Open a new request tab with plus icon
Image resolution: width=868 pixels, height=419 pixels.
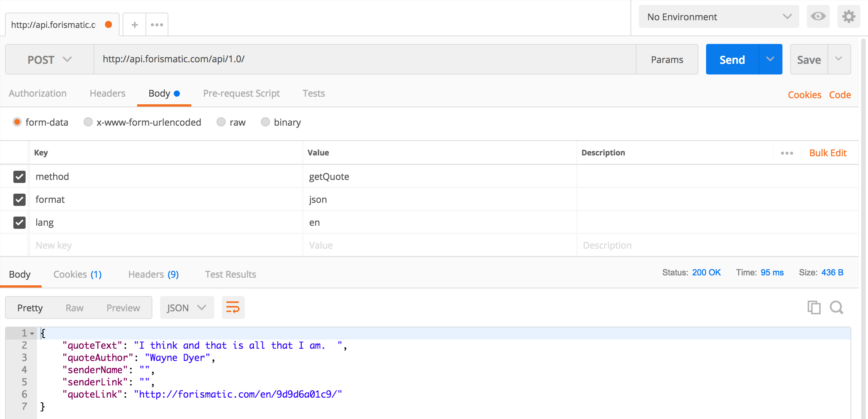134,25
